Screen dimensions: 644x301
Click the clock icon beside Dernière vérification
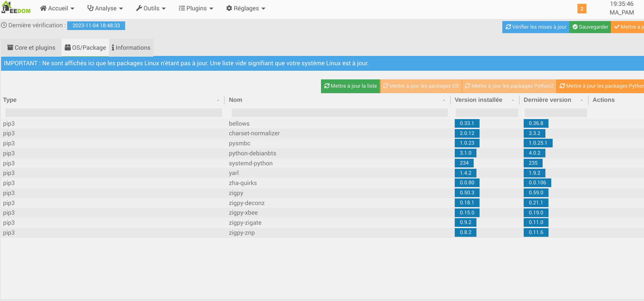pos(4,25)
